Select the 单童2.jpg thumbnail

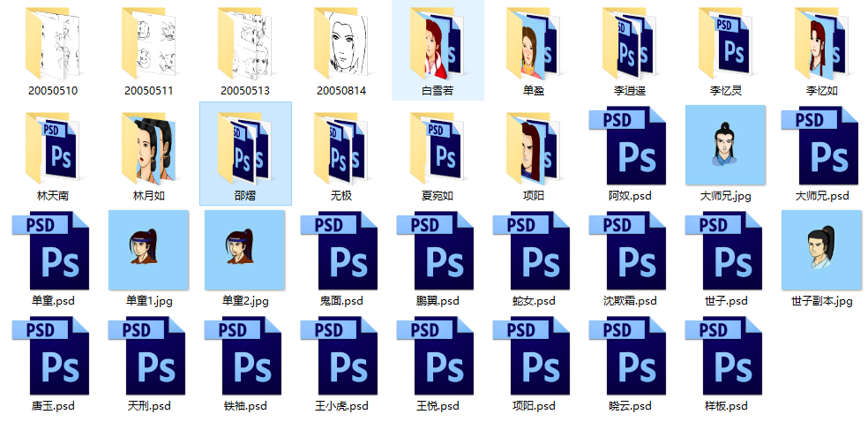tap(244, 251)
